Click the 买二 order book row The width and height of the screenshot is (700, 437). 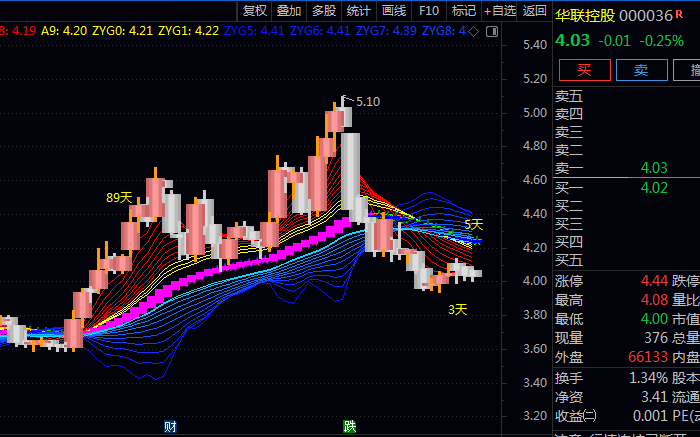(626, 206)
